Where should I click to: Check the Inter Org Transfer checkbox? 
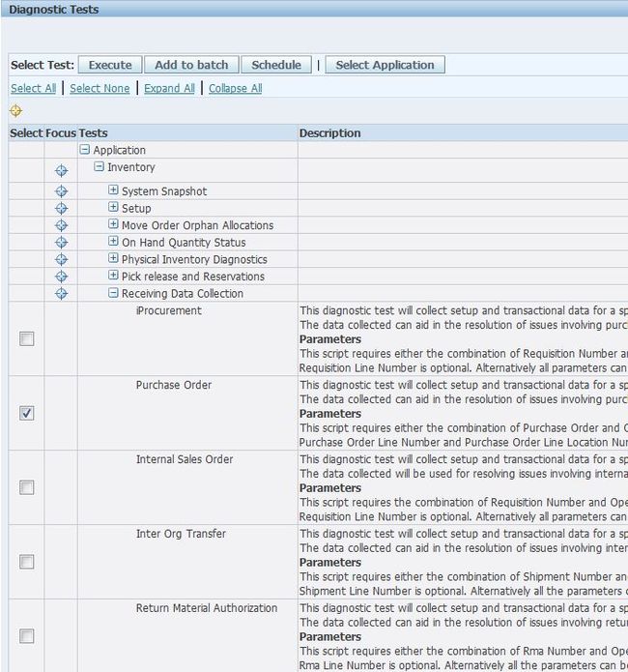click(x=26, y=562)
